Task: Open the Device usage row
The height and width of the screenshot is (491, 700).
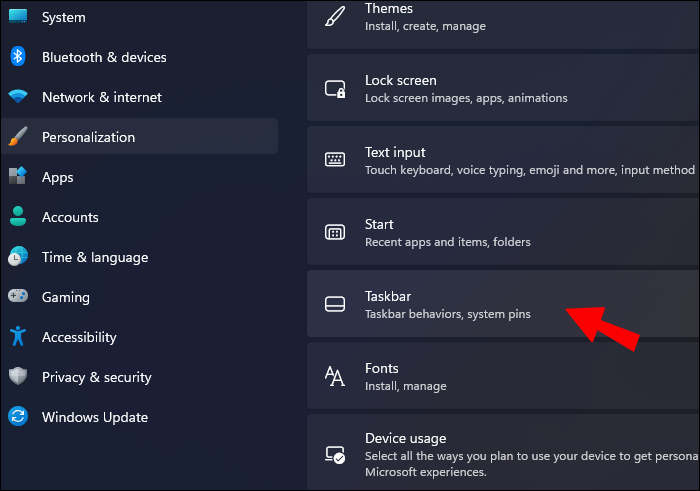Action: [500, 453]
